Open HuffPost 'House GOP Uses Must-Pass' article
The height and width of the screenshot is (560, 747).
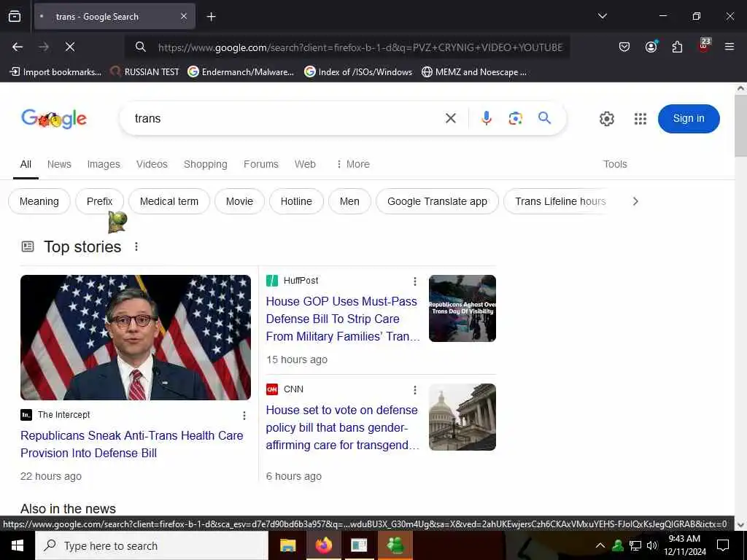pyautogui.click(x=343, y=319)
